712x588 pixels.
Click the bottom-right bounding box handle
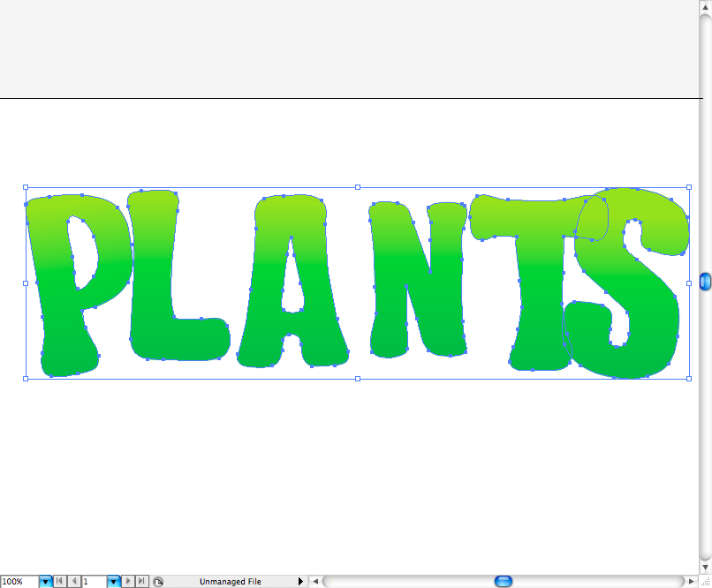coord(689,379)
